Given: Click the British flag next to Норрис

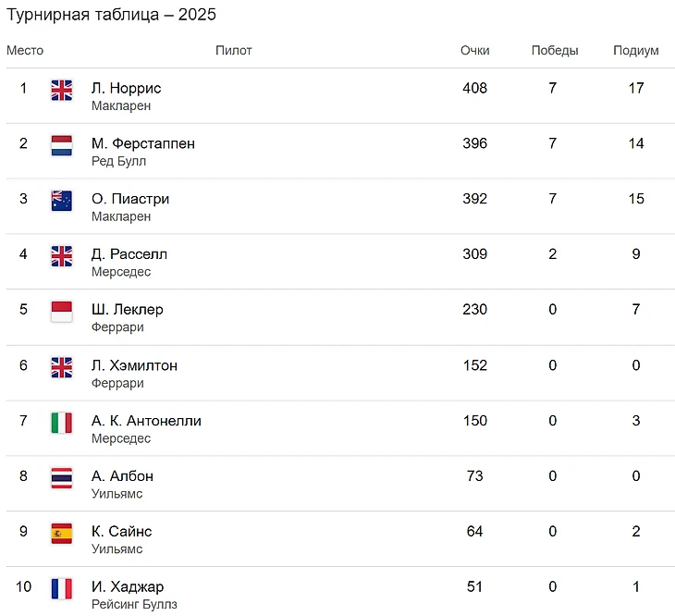Looking at the screenshot, I should pyautogui.click(x=61, y=90).
